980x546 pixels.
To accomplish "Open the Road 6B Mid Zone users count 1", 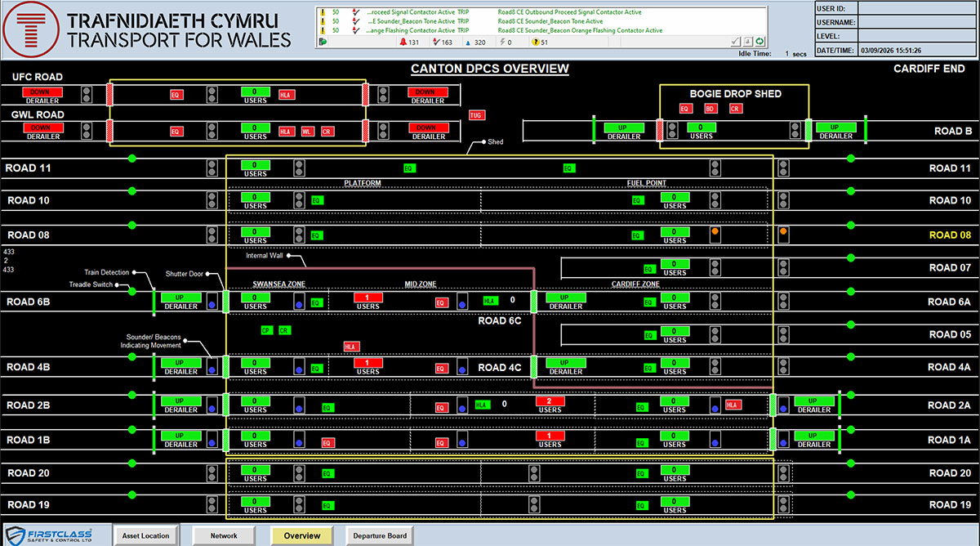I will 367,298.
